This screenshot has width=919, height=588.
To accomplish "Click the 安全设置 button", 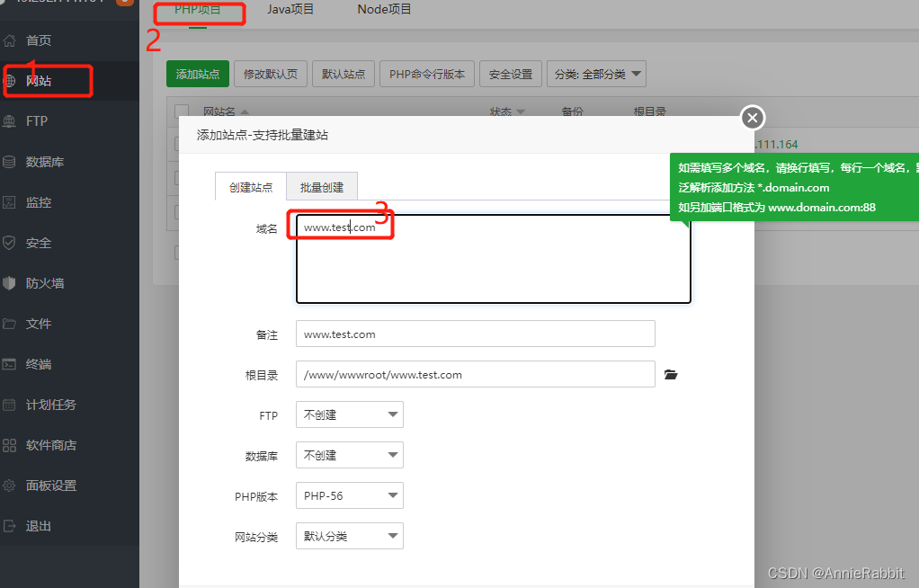I will 510,74.
